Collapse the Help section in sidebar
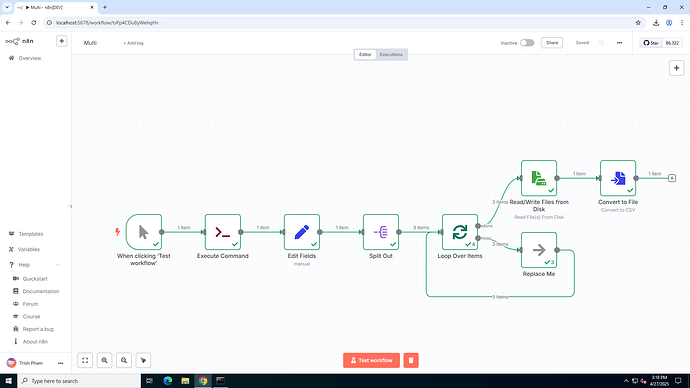Screen dimensions: 690x388 [58, 265]
